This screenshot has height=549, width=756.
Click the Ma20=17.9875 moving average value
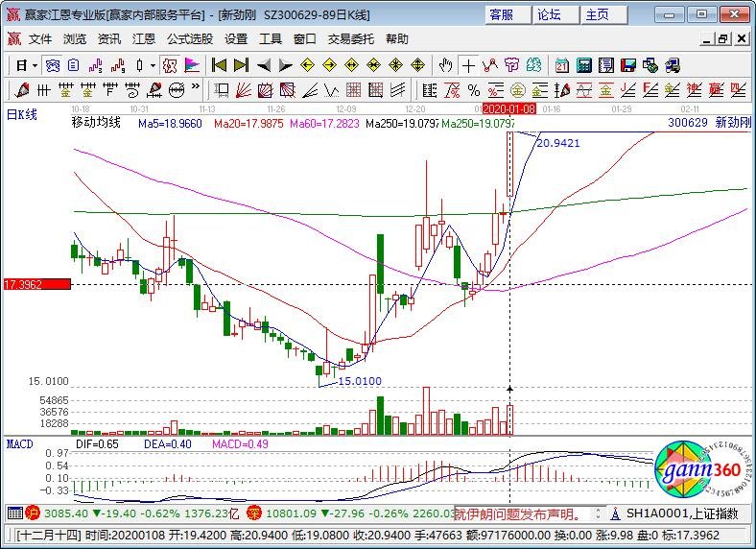248,124
